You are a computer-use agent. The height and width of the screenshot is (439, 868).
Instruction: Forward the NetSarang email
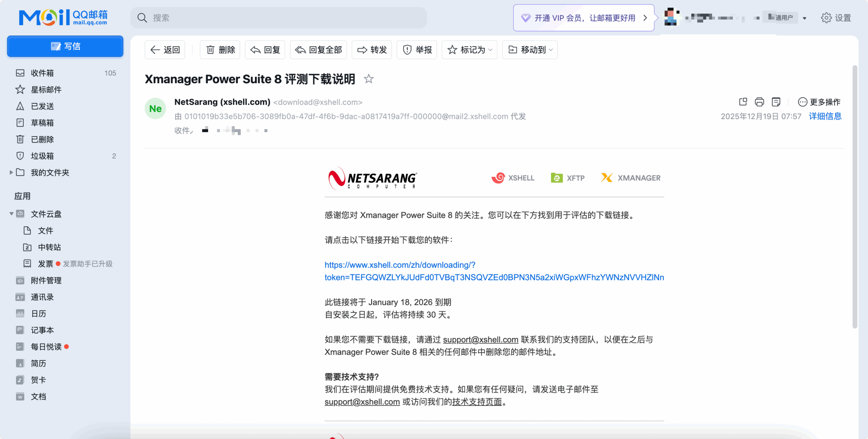click(372, 49)
